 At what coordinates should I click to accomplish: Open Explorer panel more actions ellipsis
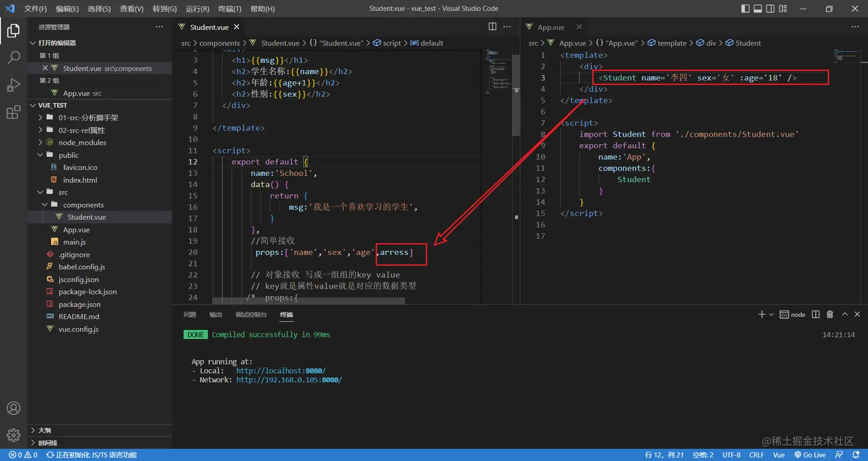pos(159,27)
